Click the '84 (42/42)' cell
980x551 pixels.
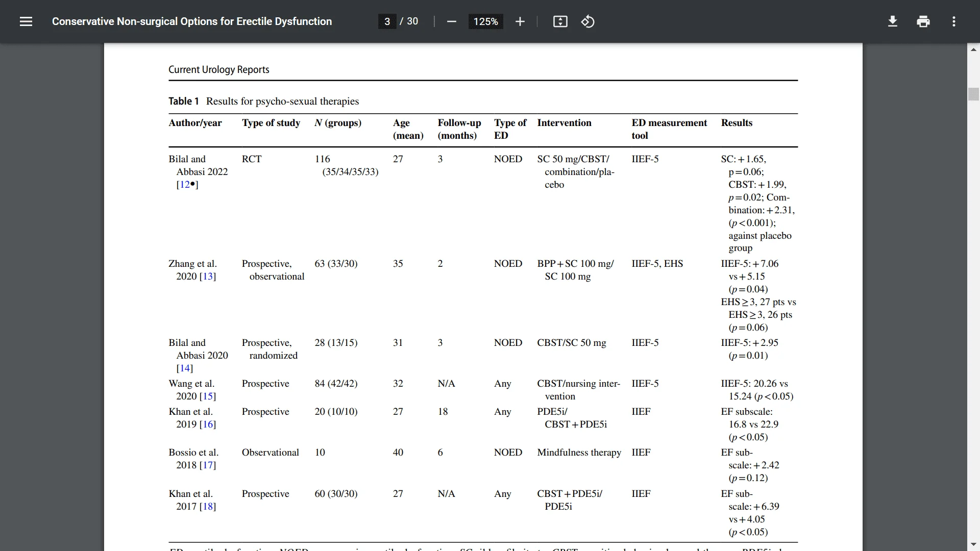point(336,384)
